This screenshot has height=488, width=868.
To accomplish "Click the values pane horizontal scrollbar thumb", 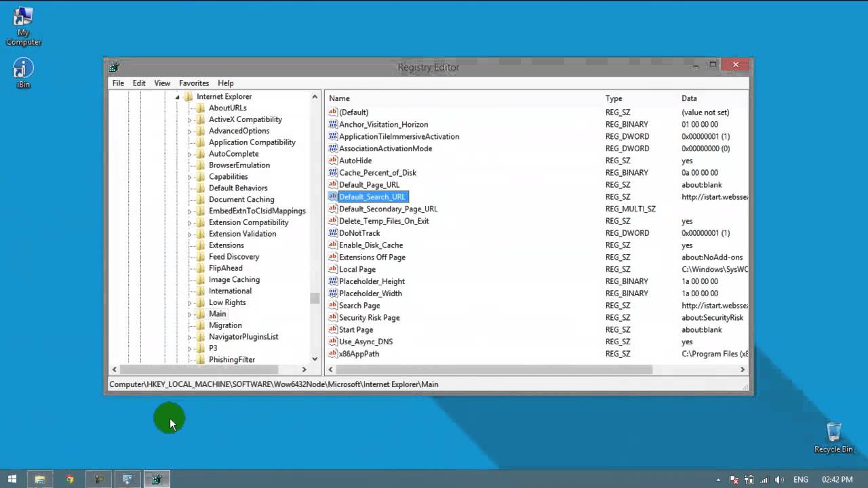I will click(x=494, y=369).
